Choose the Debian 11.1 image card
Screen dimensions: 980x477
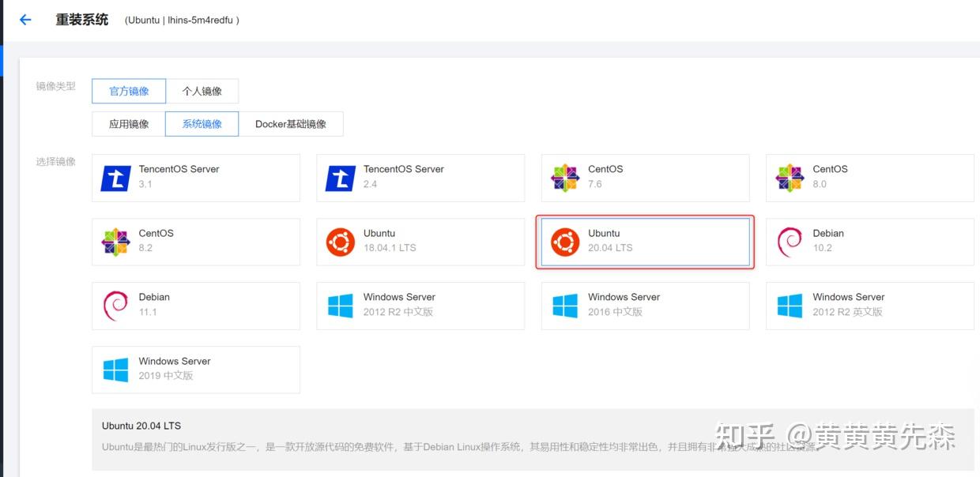point(196,306)
